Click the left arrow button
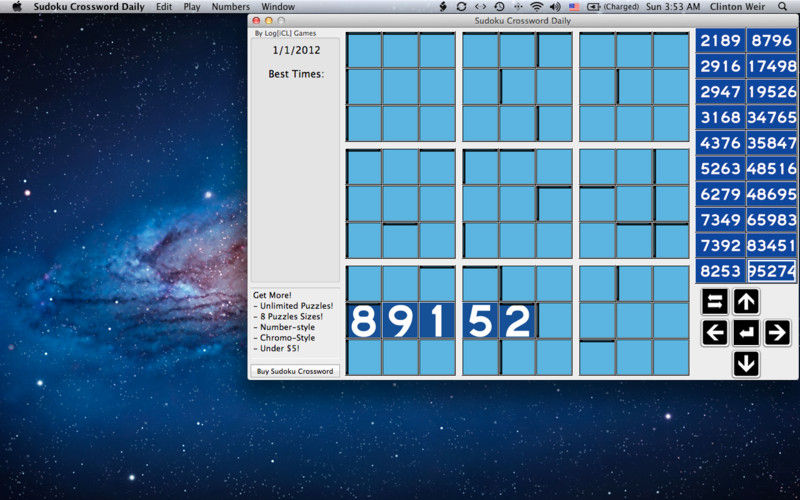 715,333
